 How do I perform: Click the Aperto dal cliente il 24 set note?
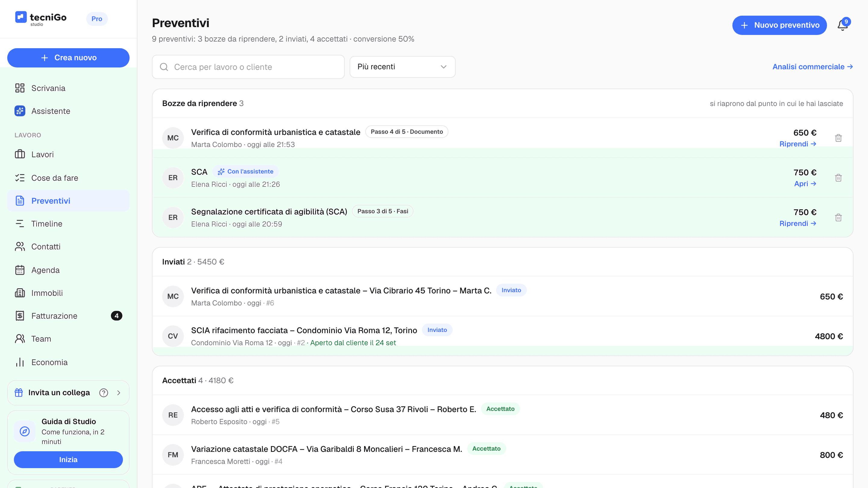tap(353, 343)
